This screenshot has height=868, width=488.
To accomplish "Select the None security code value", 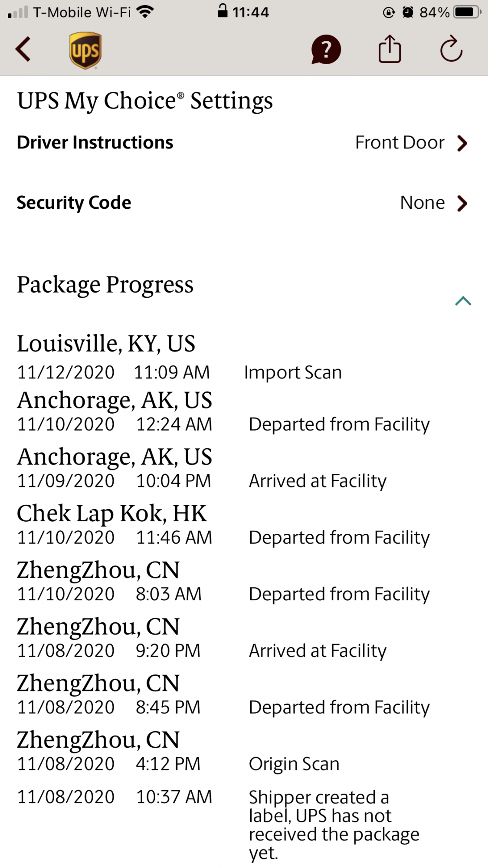I will pos(422,203).
